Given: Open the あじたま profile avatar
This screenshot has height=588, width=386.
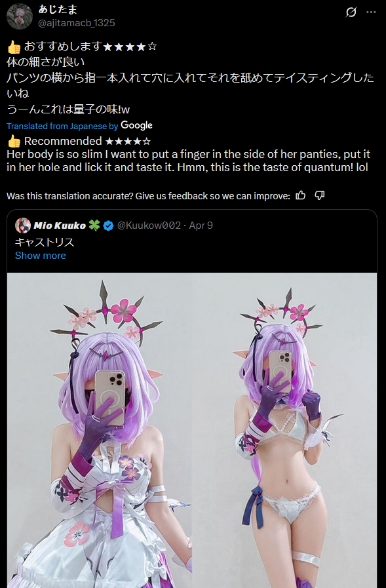Looking at the screenshot, I should tap(20, 16).
